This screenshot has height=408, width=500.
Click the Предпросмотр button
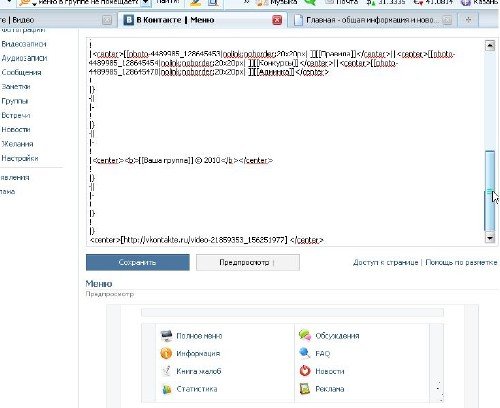pyautogui.click(x=248, y=262)
